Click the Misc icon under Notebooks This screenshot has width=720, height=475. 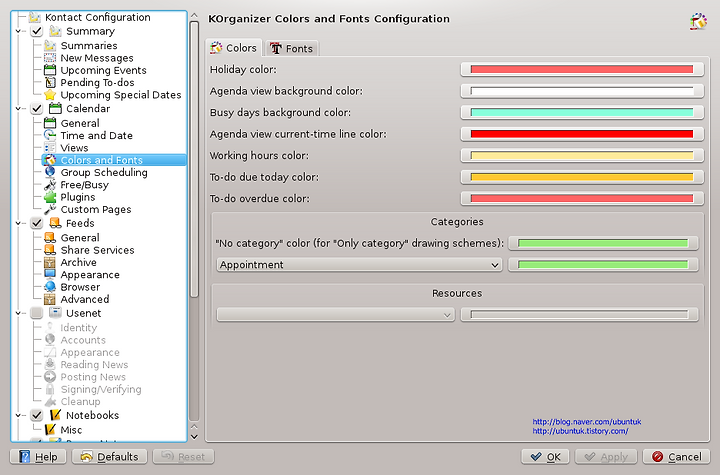[50, 430]
